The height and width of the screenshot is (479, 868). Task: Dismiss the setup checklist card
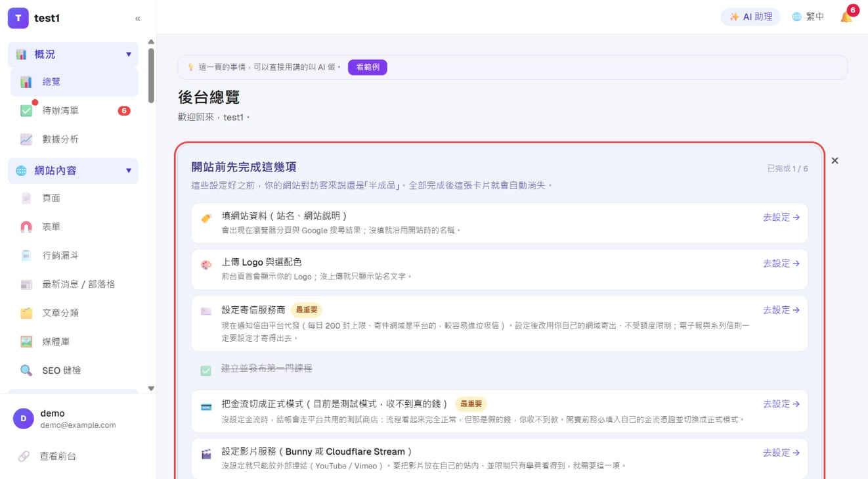pos(835,160)
